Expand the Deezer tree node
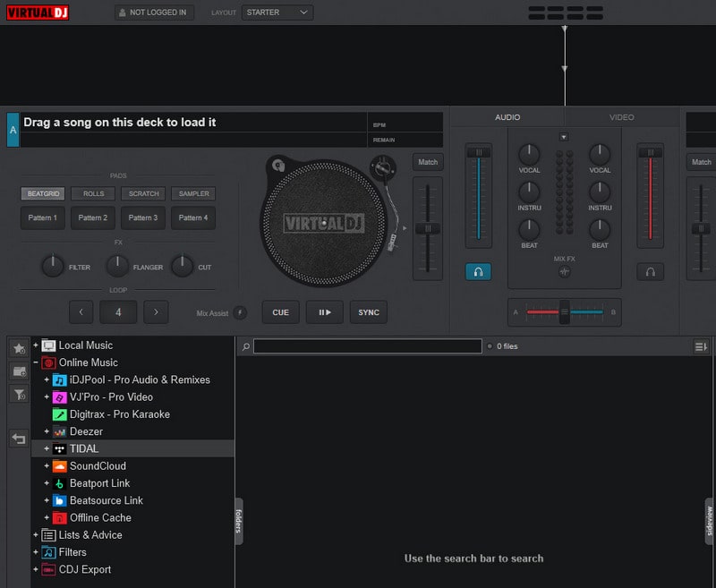The image size is (716, 588). tap(47, 431)
